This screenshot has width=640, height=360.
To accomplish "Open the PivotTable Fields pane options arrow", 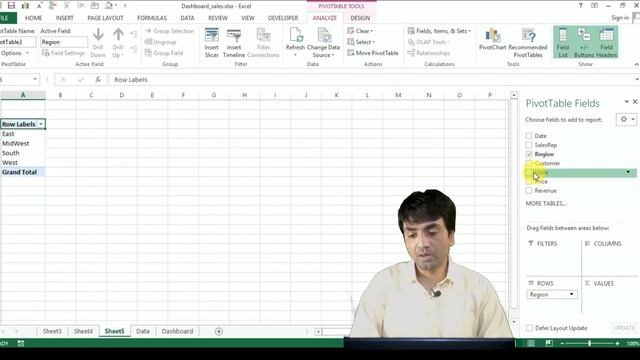I will pos(627,102).
